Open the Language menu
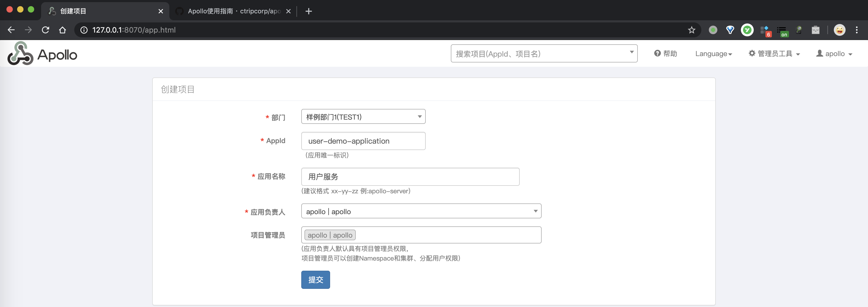This screenshot has width=868, height=307. pyautogui.click(x=713, y=54)
